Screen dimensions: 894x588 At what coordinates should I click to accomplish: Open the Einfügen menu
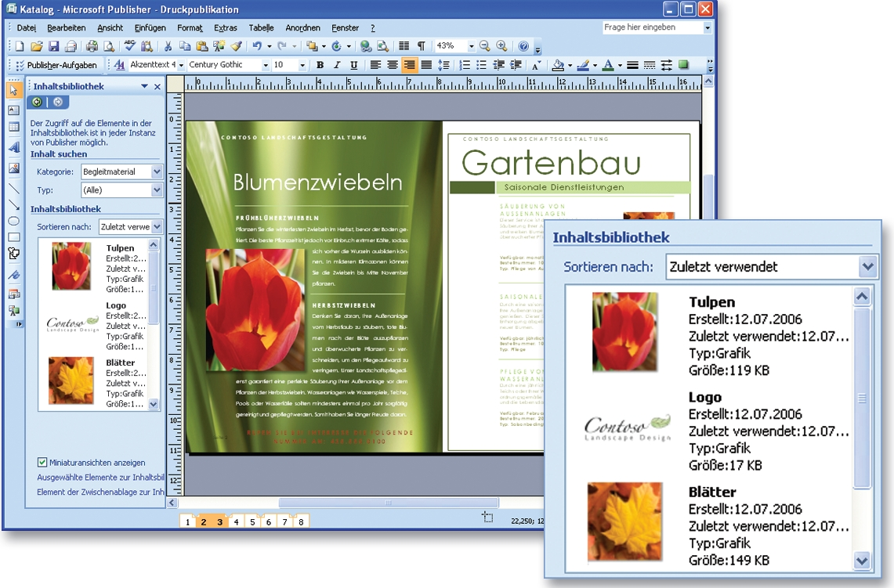(x=150, y=28)
